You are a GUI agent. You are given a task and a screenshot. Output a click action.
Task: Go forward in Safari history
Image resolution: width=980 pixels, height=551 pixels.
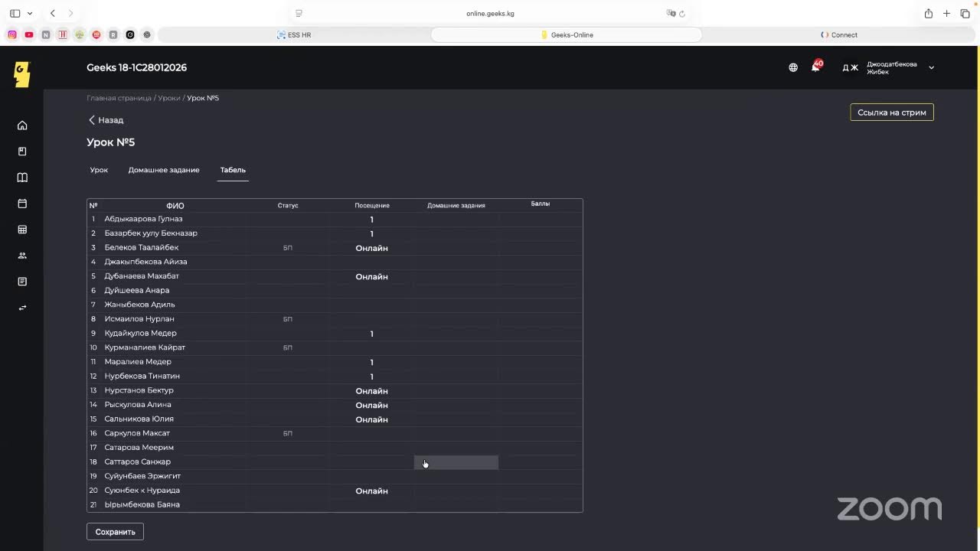pos(71,13)
